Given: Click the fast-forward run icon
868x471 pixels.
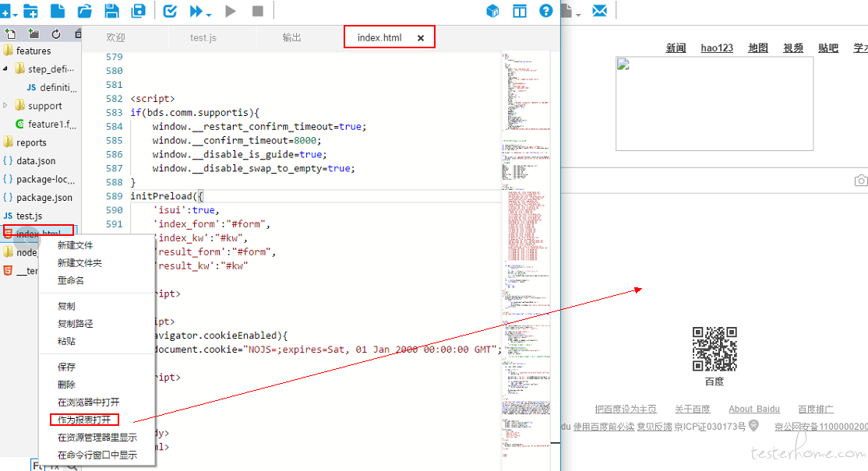Looking at the screenshot, I should 196,11.
